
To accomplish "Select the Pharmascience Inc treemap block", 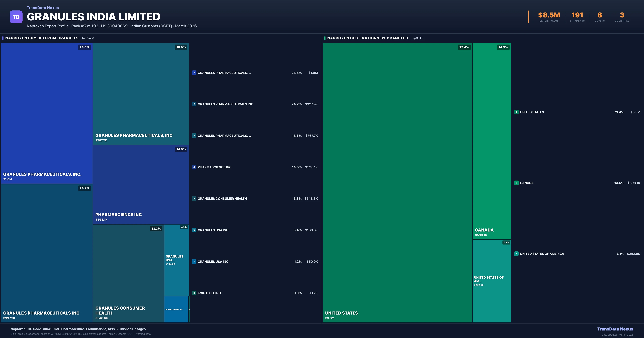I will point(141,185).
